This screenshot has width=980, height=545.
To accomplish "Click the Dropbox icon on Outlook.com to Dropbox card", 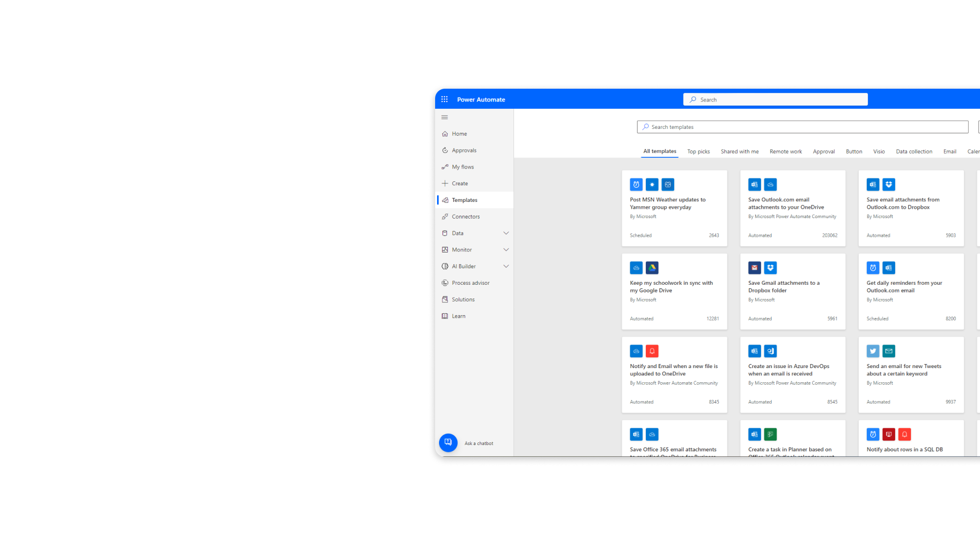I will (x=889, y=185).
